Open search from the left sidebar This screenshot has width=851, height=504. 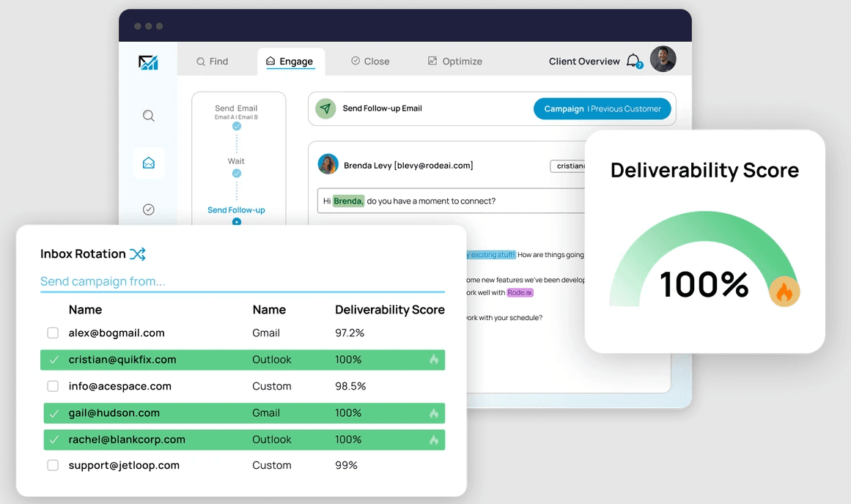[x=149, y=115]
